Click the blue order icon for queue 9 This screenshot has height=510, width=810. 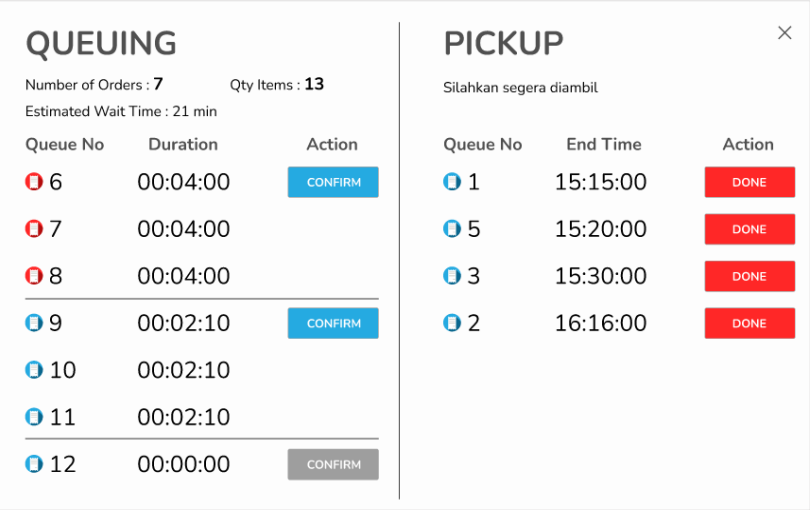(34, 323)
